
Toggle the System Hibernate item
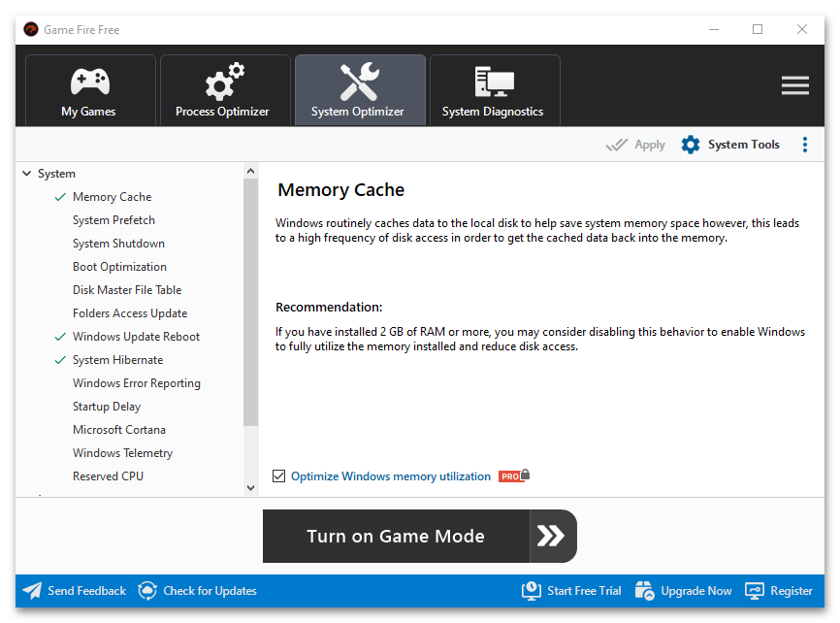(117, 360)
